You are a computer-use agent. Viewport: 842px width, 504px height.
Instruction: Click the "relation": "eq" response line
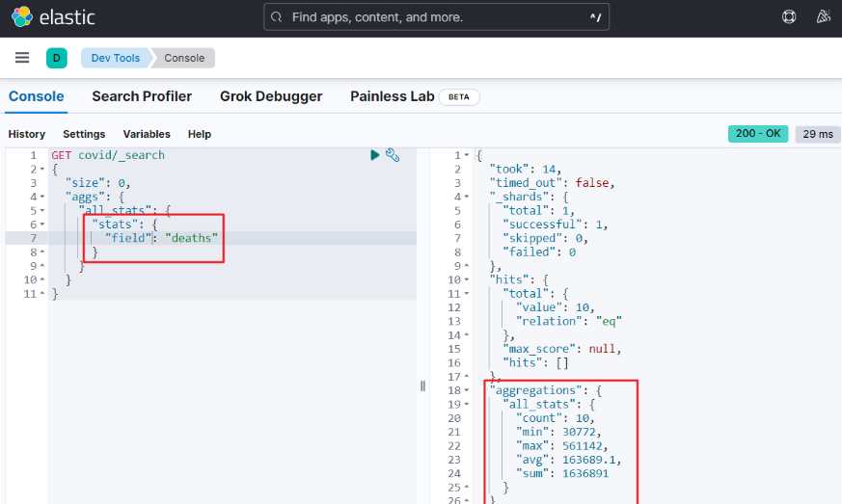pyautogui.click(x=569, y=321)
